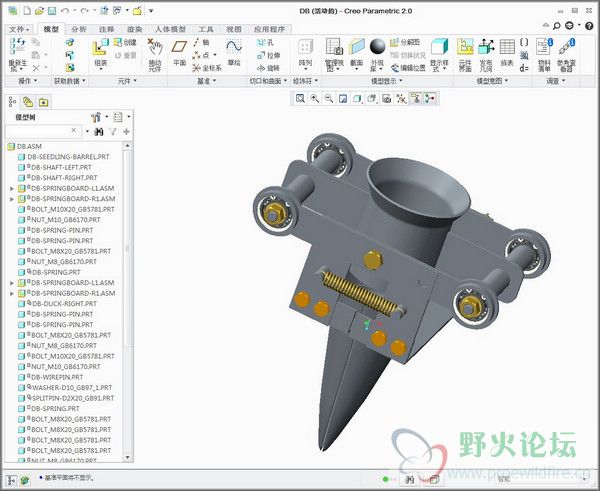The width and height of the screenshot is (600, 491).
Task: Click the 坐标系 coordinate system button
Action: (x=207, y=68)
